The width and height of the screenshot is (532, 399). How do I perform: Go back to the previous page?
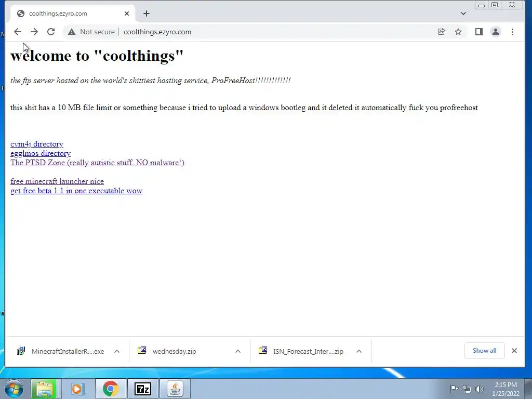pos(18,32)
